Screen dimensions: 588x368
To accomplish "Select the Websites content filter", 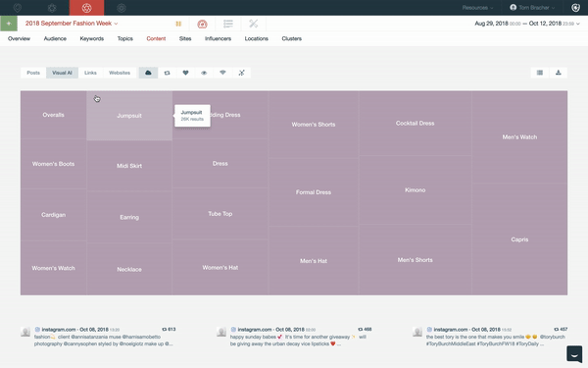I will click(x=120, y=73).
